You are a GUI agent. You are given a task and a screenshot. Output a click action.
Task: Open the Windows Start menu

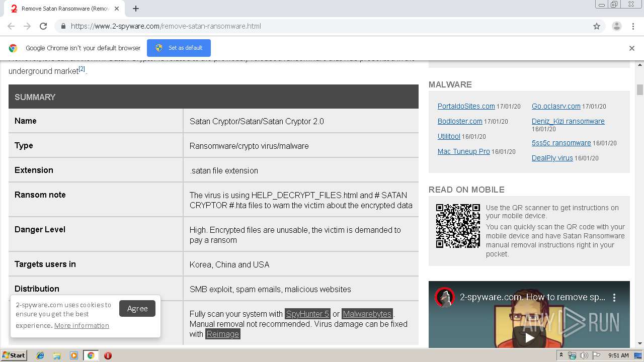coord(14,355)
